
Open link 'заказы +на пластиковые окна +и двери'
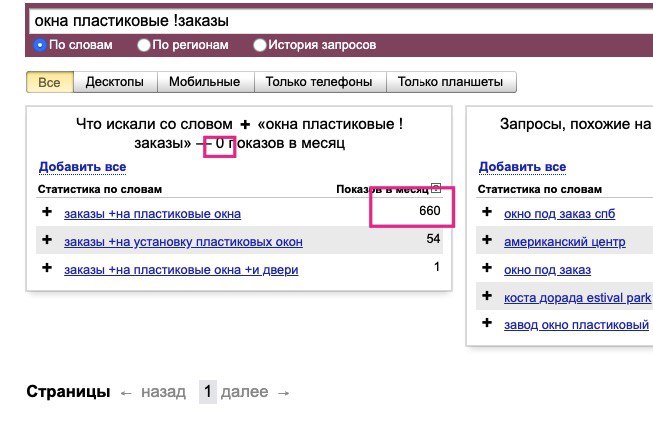click(x=181, y=269)
